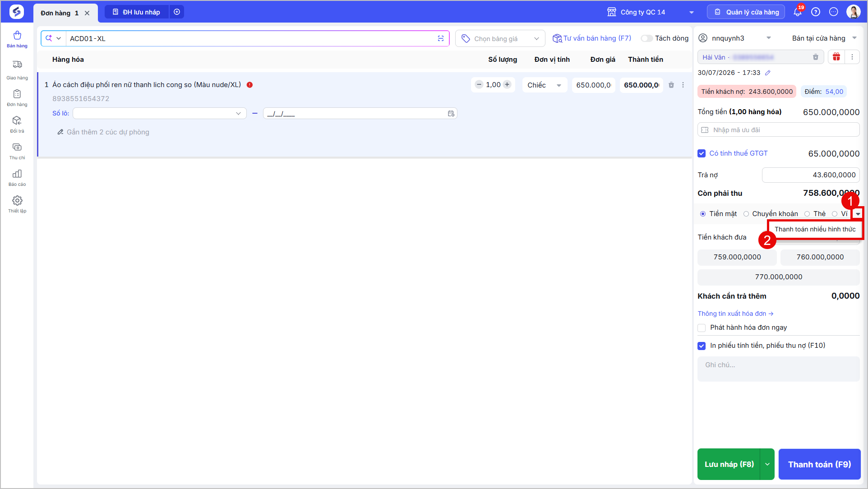The image size is (868, 489).
Task: Switch to ĐH lưu nháp tab
Action: click(x=137, y=12)
